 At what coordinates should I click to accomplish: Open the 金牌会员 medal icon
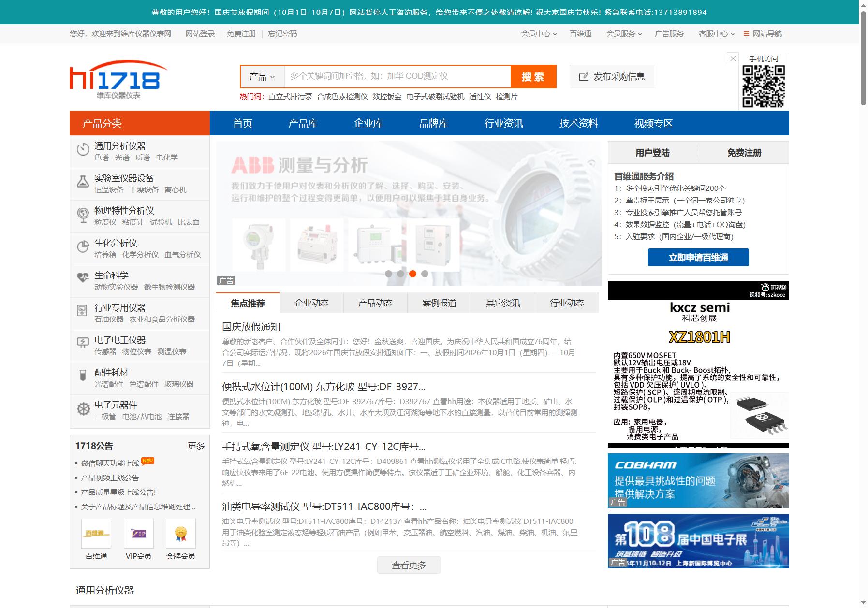[x=181, y=534]
